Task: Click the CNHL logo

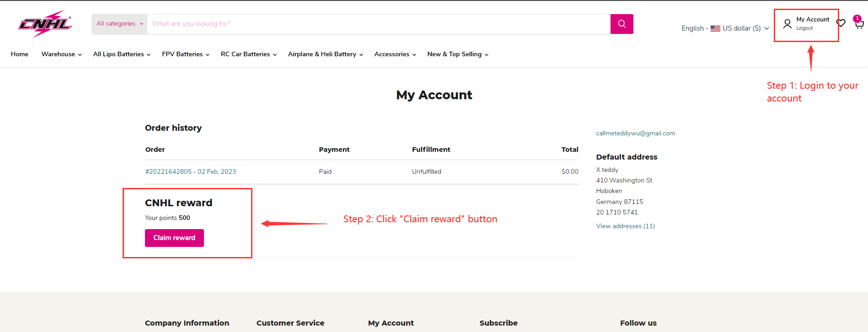Action: 45,24
